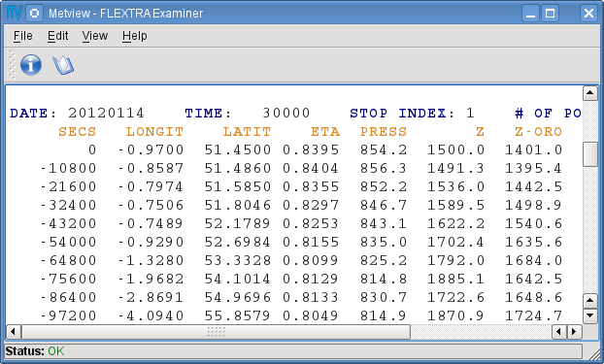
Task: Click Z value 1885.1
Action: pyautogui.click(x=456, y=279)
